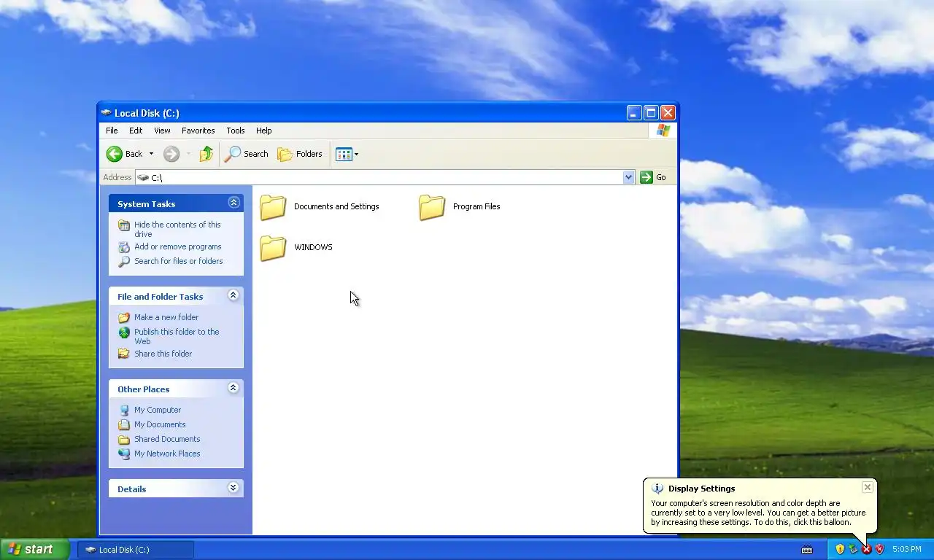This screenshot has height=560, width=934.
Task: Click the Share this folder icon
Action: click(x=124, y=354)
